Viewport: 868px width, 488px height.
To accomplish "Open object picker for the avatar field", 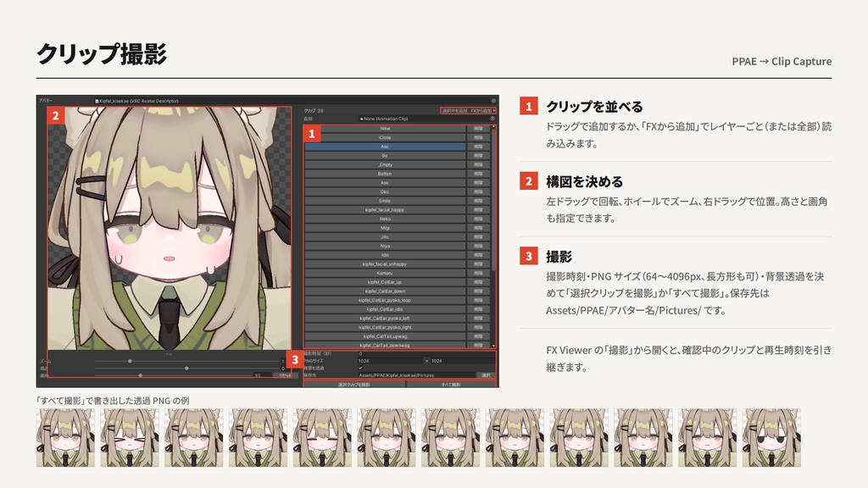I will tap(493, 101).
